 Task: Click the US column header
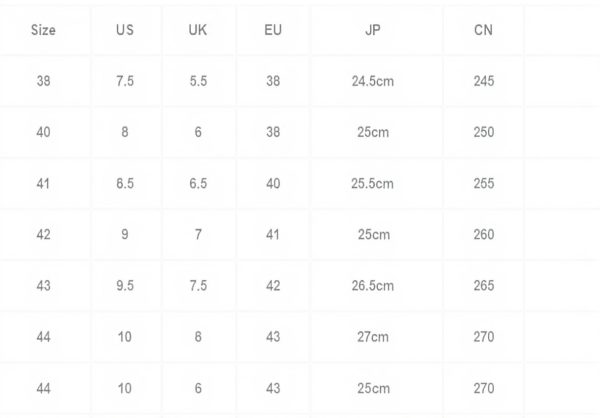(x=125, y=30)
